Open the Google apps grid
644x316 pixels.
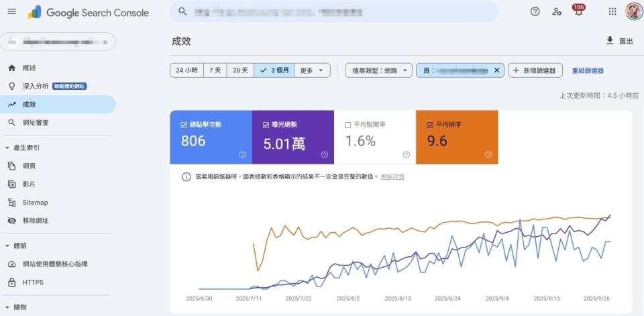[612, 11]
